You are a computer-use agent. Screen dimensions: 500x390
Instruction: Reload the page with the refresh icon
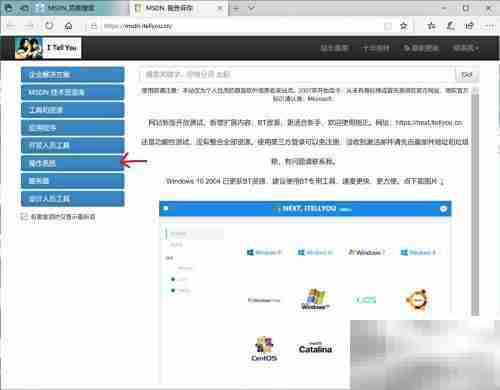point(49,26)
